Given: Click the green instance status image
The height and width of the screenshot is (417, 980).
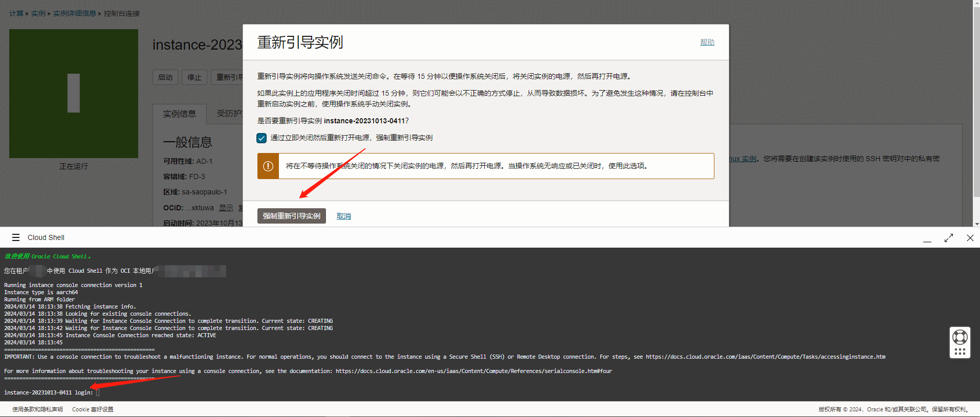Looking at the screenshot, I should [74, 94].
